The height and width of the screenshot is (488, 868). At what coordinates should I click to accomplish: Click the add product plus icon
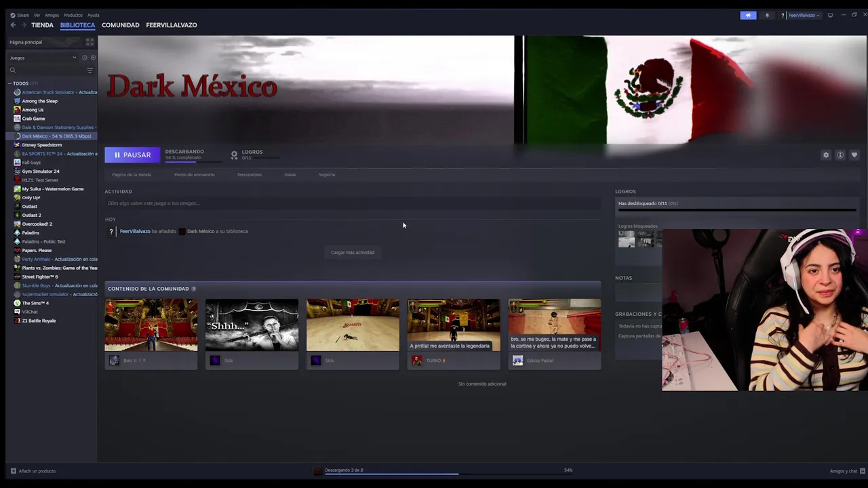point(14,471)
